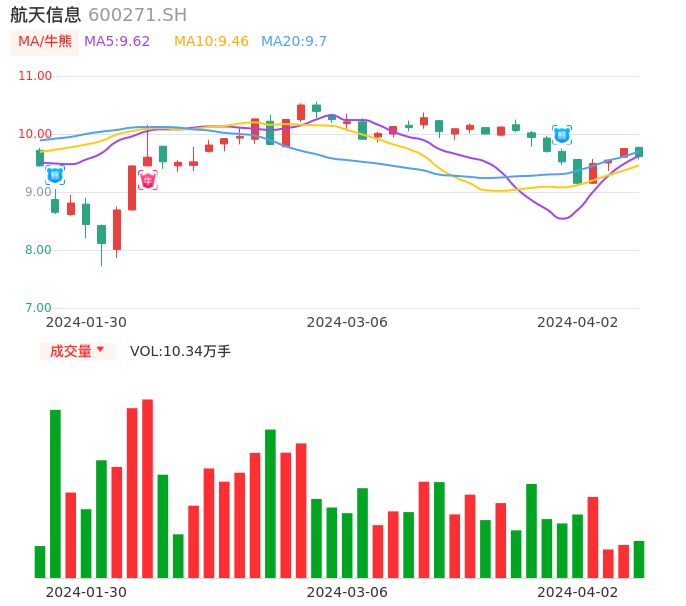Image resolution: width=686 pixels, height=606 pixels.
Task: Click the tall green second volume bar
Action: tap(55, 493)
